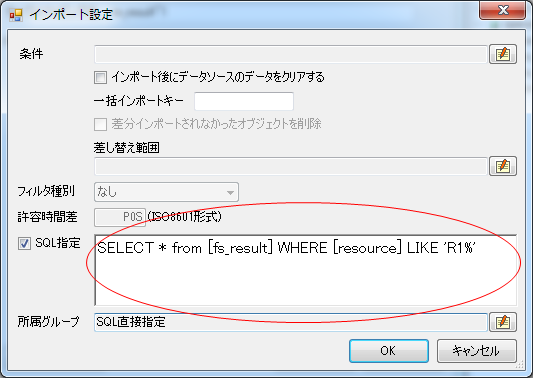533x378 pixels.
Task: Click the SQL指定 label text
Action: coord(58,243)
